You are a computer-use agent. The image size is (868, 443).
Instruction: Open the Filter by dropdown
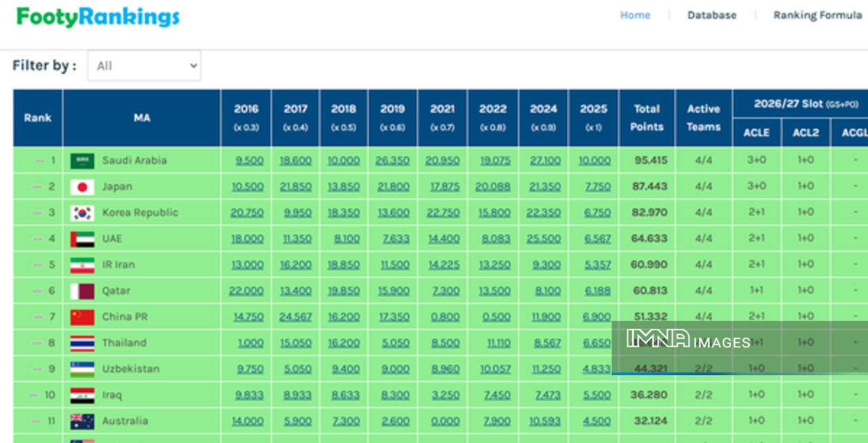click(x=144, y=66)
